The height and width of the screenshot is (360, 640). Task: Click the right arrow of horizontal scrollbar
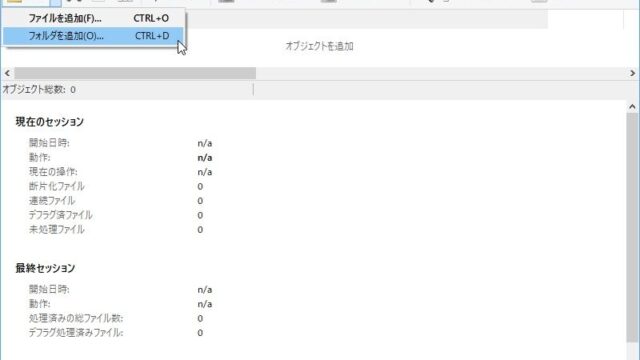point(633,73)
